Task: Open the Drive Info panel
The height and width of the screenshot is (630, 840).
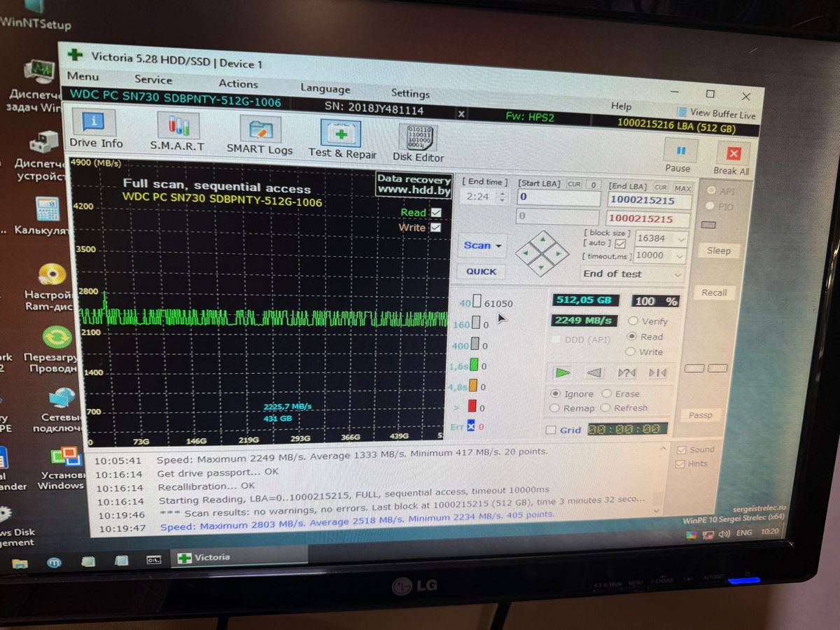Action: point(96,130)
